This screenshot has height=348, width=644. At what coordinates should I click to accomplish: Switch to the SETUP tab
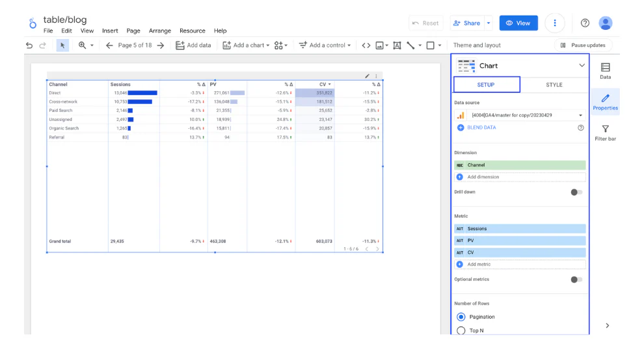point(487,85)
